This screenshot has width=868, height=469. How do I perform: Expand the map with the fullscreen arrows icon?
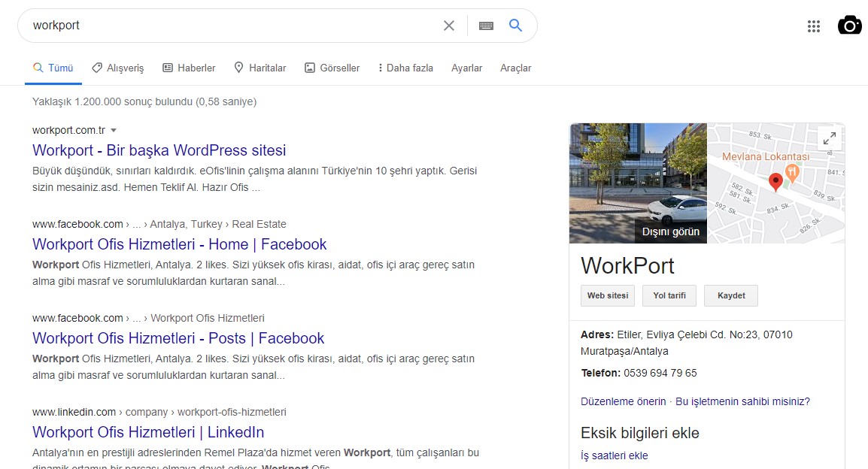[829, 138]
